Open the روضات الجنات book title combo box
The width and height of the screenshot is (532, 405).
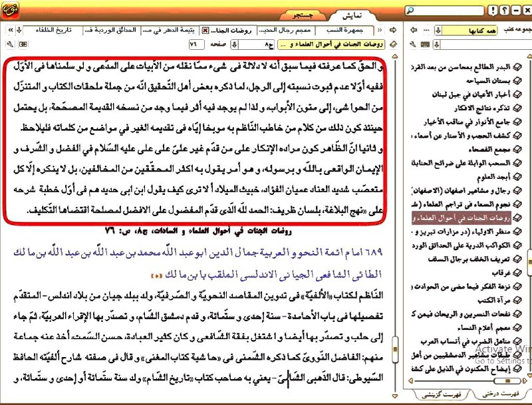coord(331,45)
